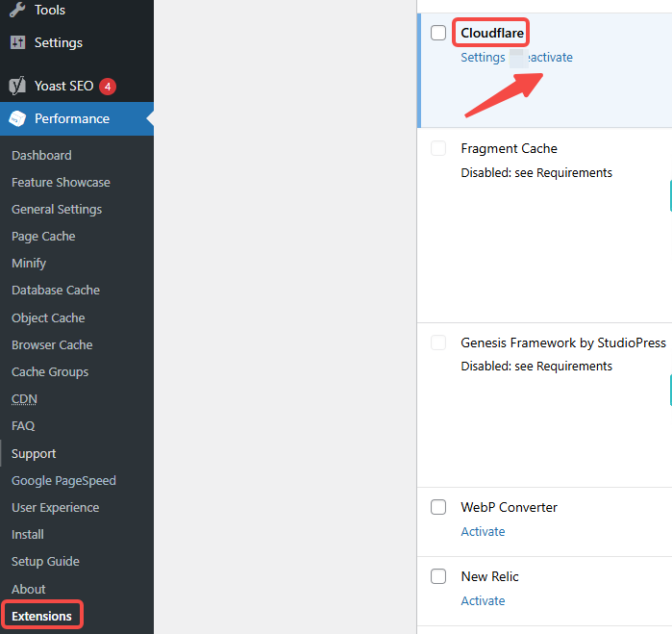
Task: Click the Yoast notification badge
Action: [x=108, y=86]
